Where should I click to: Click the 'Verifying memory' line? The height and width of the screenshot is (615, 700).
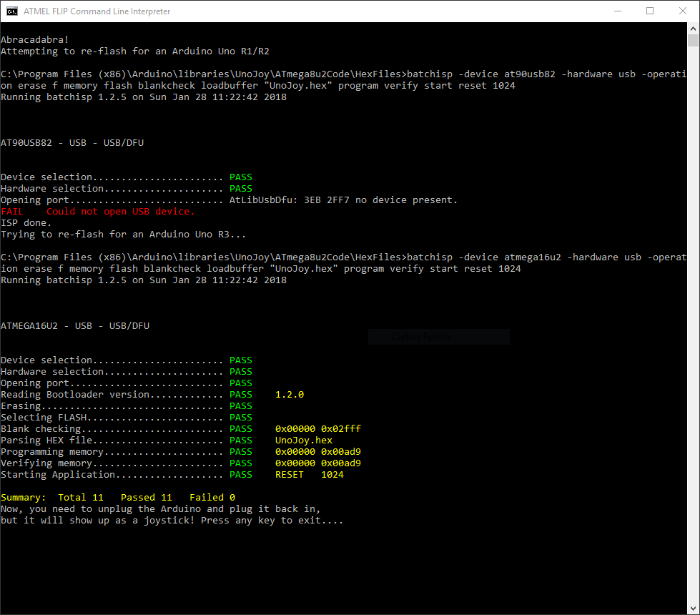[x=181, y=463]
